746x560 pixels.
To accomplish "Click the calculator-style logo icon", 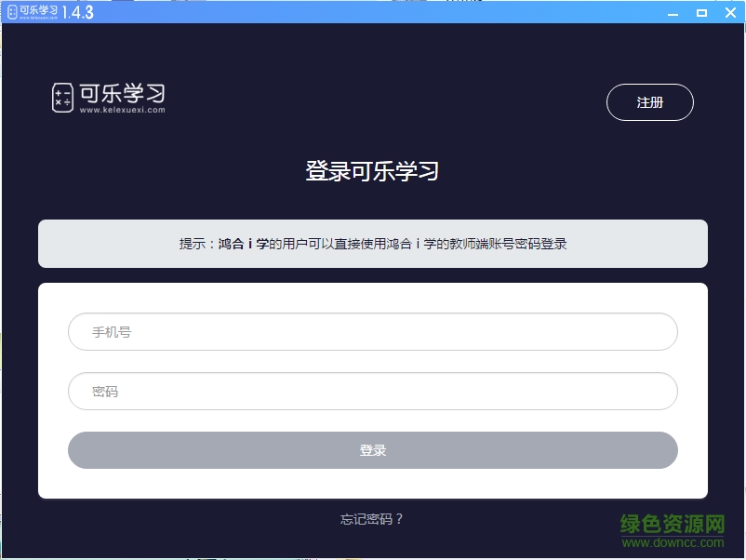I will (x=62, y=98).
